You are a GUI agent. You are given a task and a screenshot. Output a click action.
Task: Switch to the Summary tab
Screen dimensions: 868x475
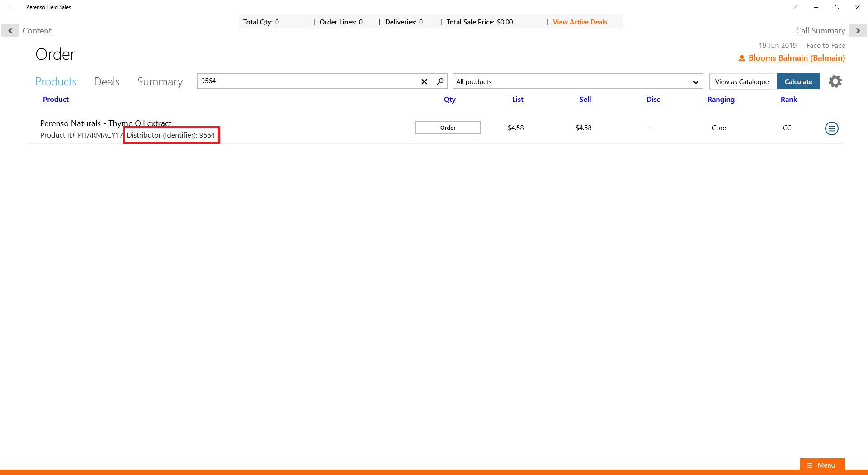pos(160,81)
